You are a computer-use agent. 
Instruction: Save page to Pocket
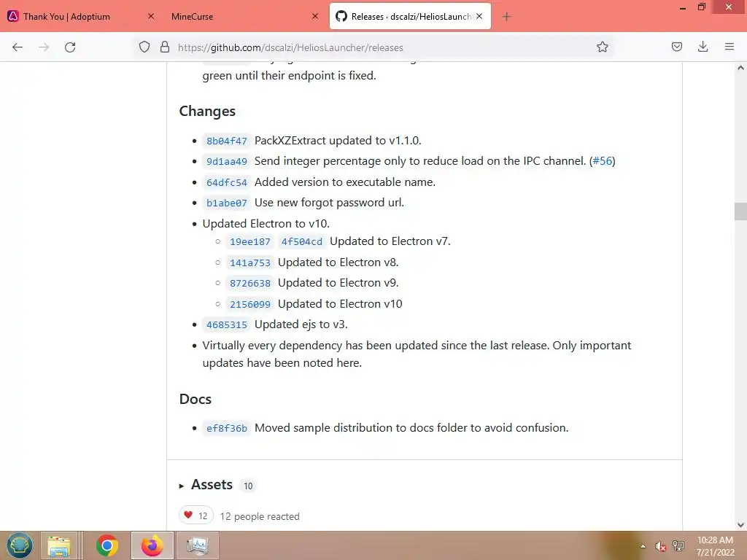[676, 47]
